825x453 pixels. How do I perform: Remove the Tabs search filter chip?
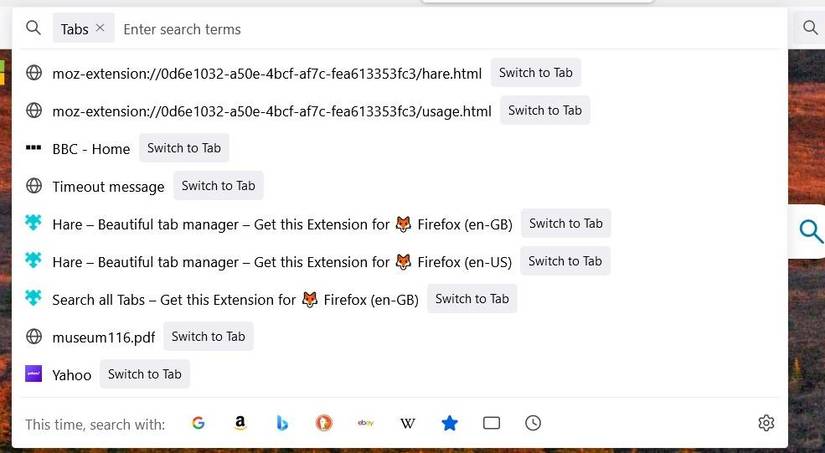click(x=100, y=28)
